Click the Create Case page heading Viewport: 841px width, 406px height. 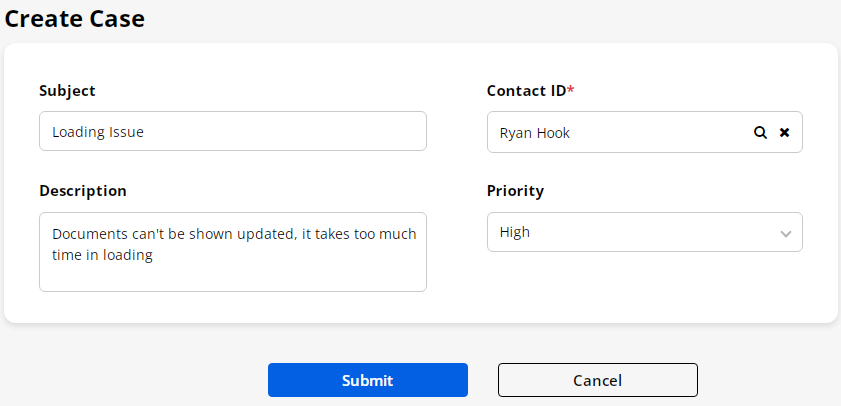pos(75,18)
